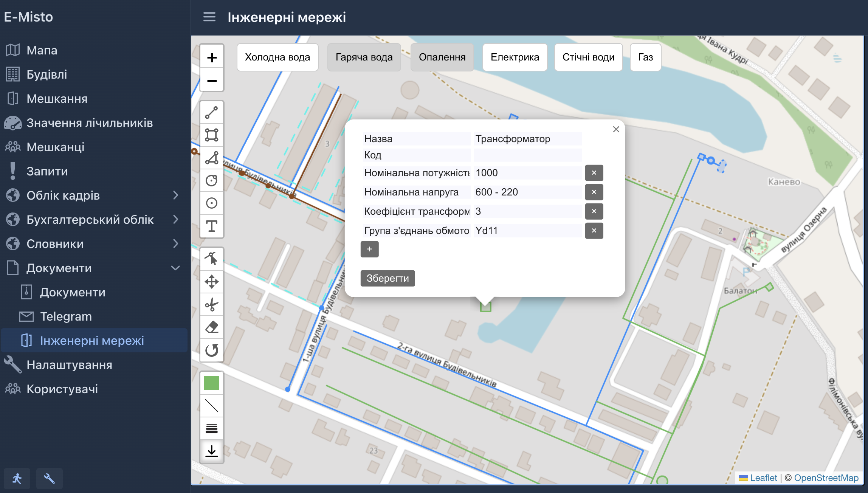This screenshot has height=493, width=868.
Task: Open the OpenStreetMap attribution link
Action: point(826,478)
